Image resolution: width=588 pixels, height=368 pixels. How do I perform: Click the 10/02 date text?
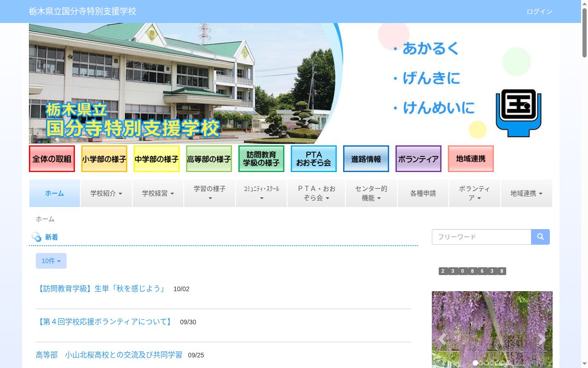[181, 289]
